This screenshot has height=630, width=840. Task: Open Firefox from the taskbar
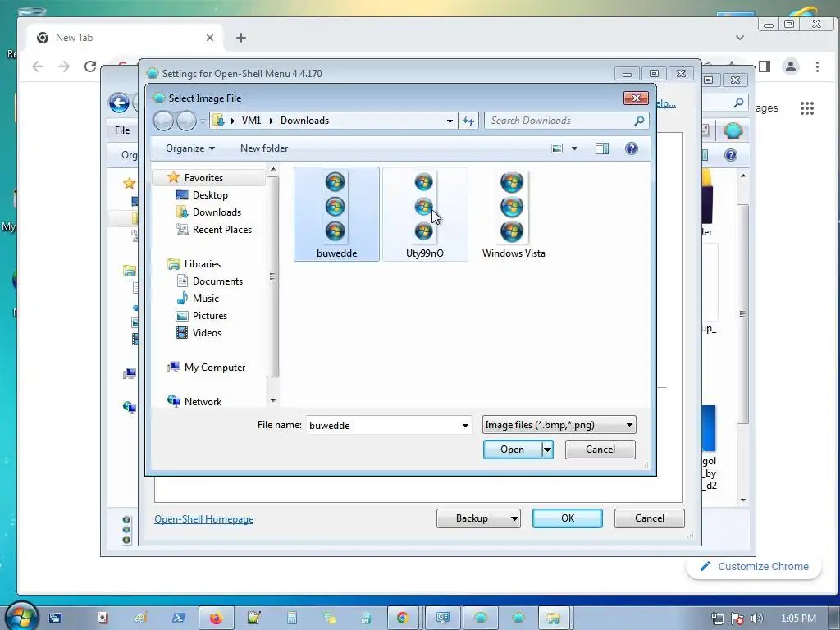(x=216, y=619)
